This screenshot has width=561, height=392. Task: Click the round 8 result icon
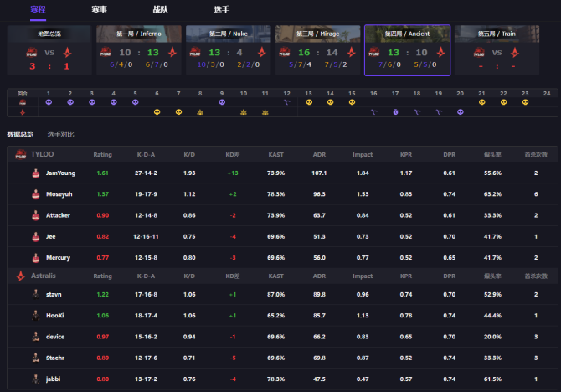pyautogui.click(x=200, y=111)
